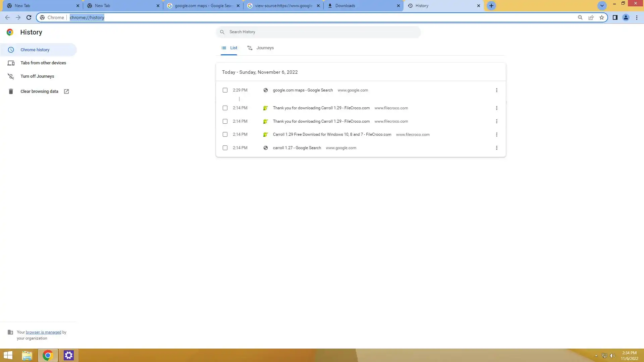
Task: Open a new tab with plus button
Action: pyautogui.click(x=491, y=6)
